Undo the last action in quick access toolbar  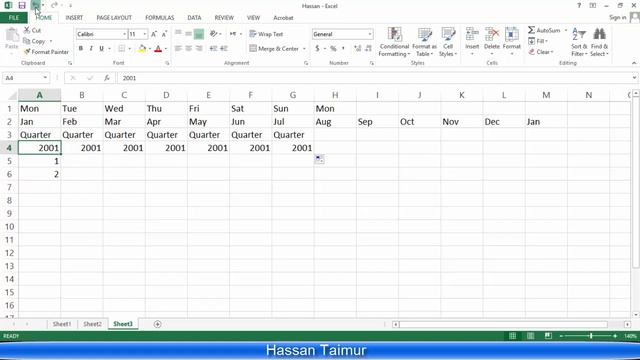point(36,5)
